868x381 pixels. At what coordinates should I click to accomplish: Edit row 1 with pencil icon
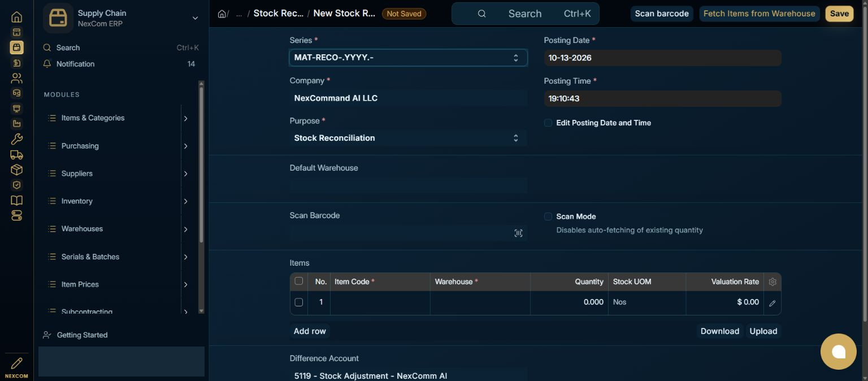point(772,303)
